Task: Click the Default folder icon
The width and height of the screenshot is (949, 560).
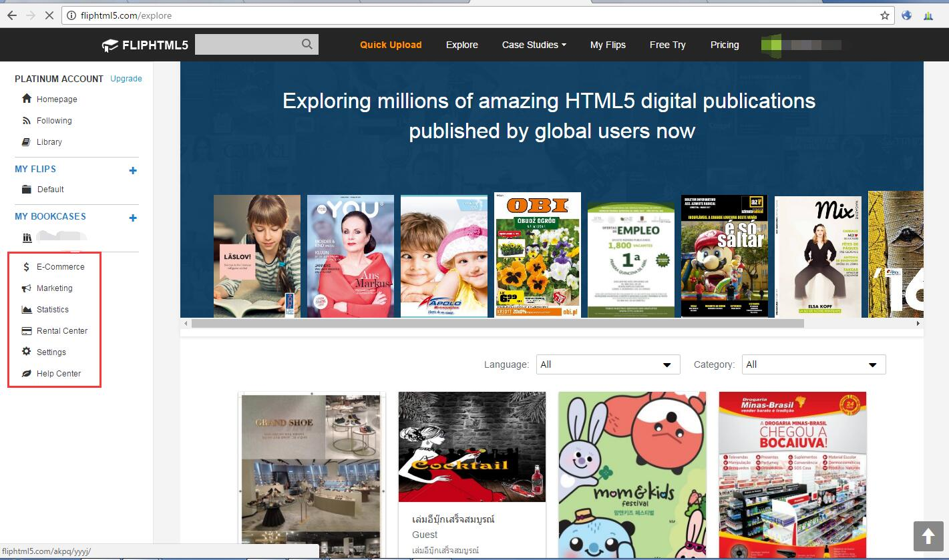Action: coord(27,190)
